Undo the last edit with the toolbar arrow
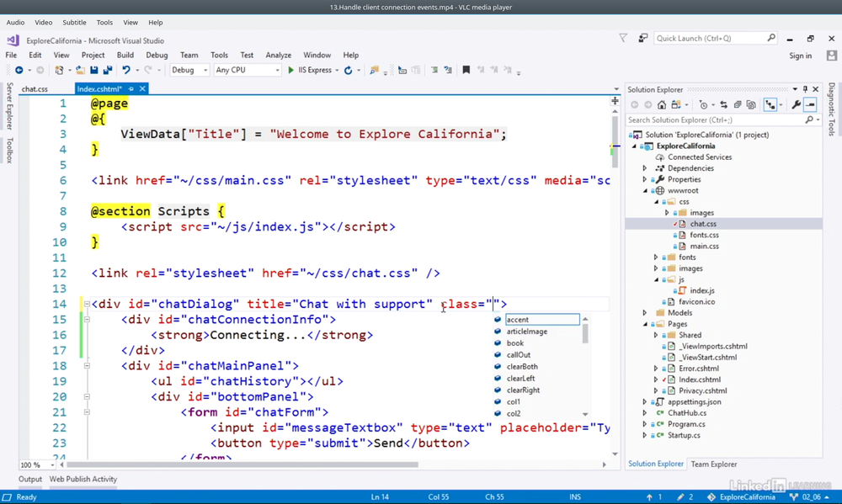 (x=126, y=71)
